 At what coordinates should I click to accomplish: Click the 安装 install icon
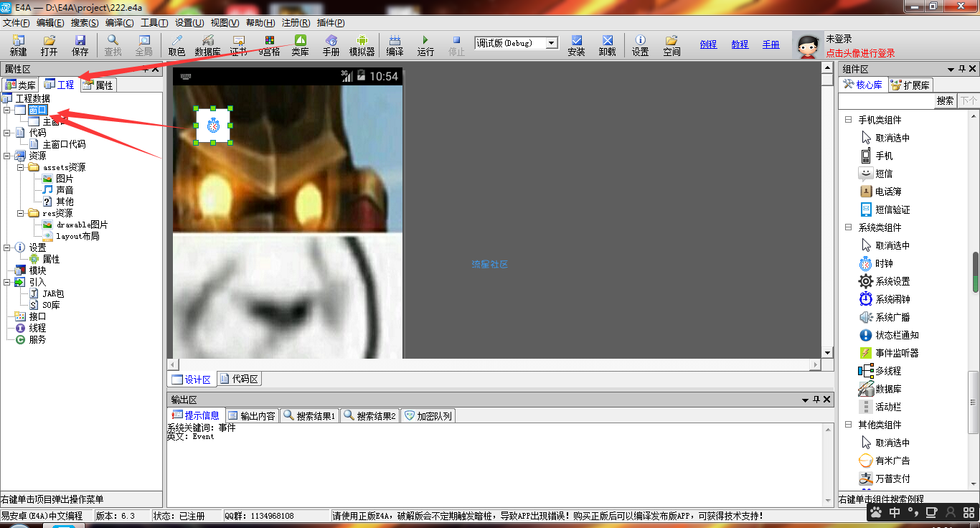576,45
